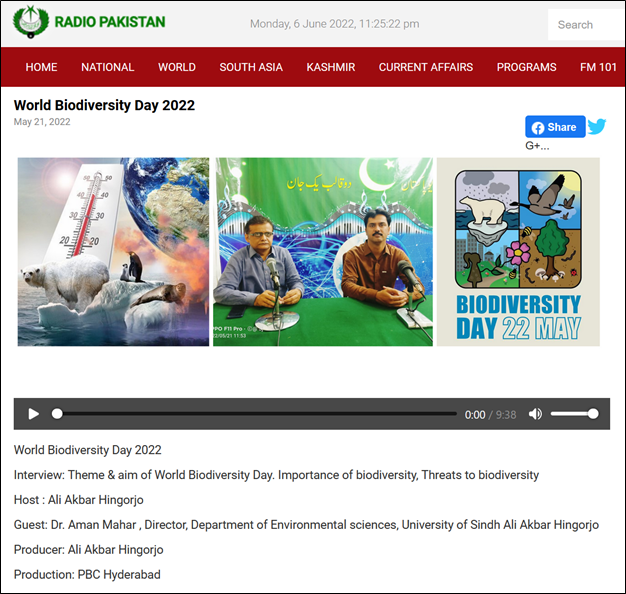Open the polar bear thermometer image
626x594 pixels.
[113, 251]
